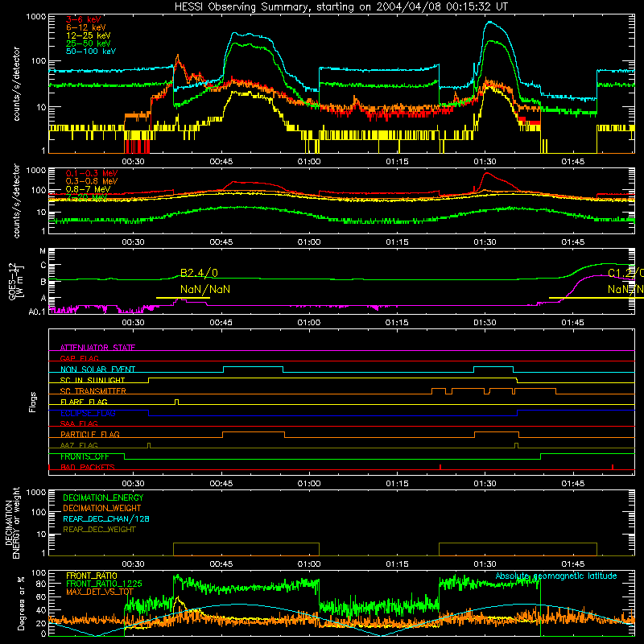Click the 'NaN/NaN' label below B2.4/0
The height and width of the screenshot is (644, 644).
coord(205,290)
